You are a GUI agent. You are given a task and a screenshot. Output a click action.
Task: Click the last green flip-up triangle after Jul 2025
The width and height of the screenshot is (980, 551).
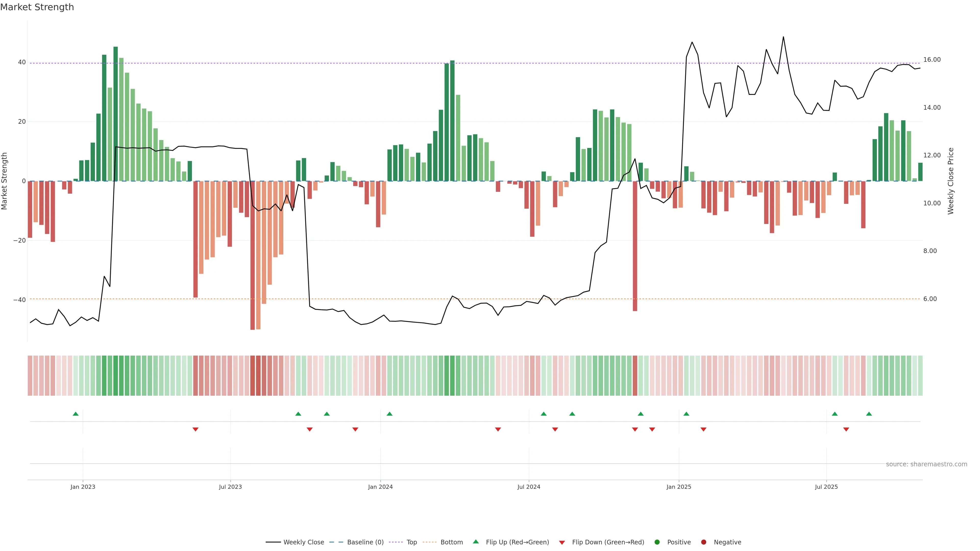[x=869, y=414]
